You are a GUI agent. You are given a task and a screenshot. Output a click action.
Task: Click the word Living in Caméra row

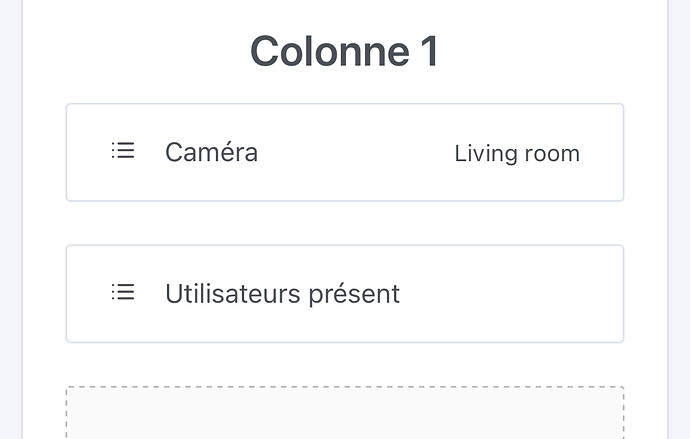click(484, 154)
